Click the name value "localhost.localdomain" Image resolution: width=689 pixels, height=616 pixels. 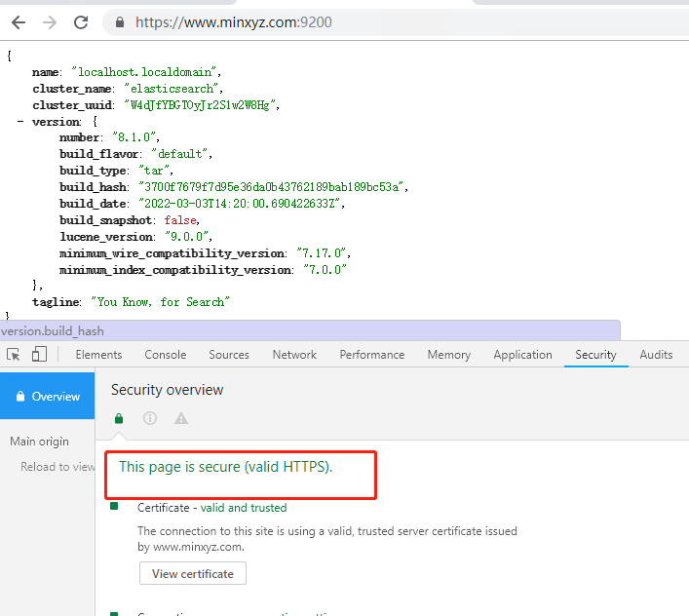click(144, 72)
